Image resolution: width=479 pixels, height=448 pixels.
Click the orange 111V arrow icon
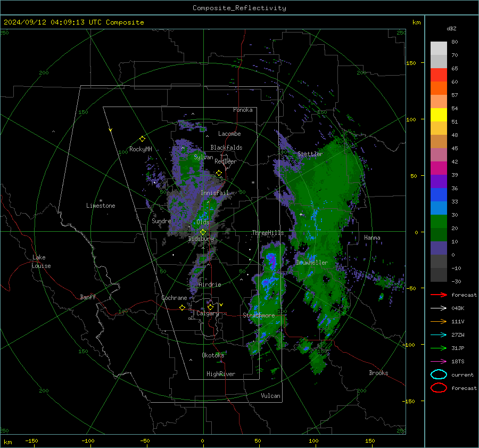coord(439,321)
